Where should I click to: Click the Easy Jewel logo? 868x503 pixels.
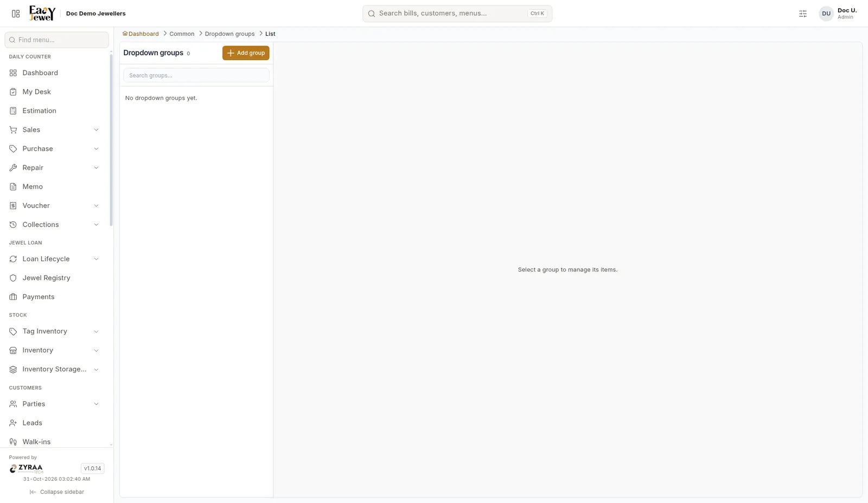(42, 14)
